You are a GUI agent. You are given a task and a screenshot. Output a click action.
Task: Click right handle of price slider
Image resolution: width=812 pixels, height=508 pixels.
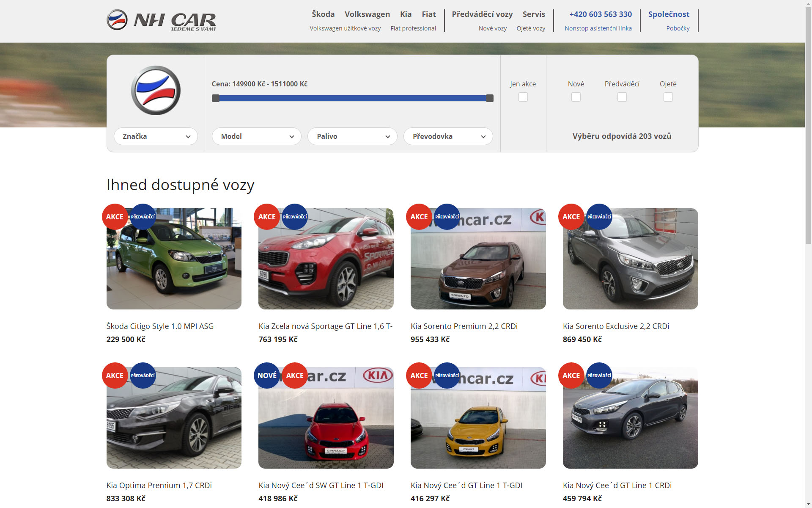point(490,98)
